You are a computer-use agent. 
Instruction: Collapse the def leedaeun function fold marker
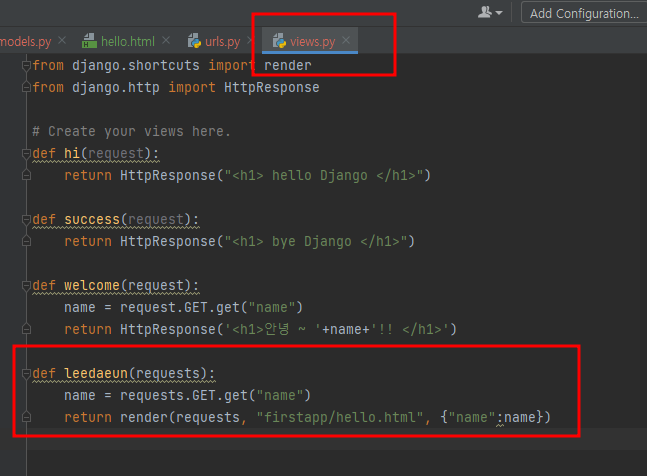point(26,374)
